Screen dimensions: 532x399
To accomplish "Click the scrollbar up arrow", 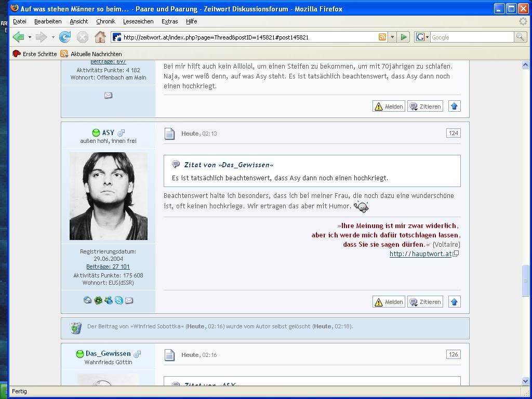I will point(525,64).
